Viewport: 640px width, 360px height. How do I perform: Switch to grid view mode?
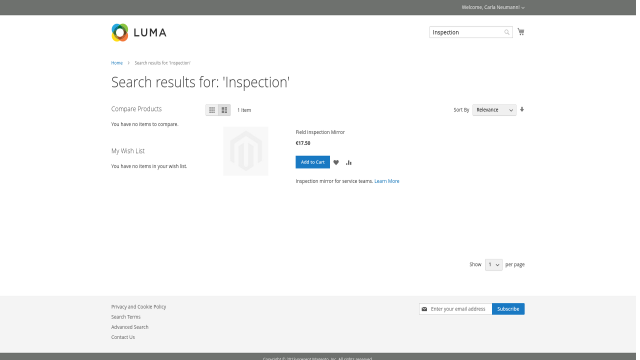pos(212,110)
